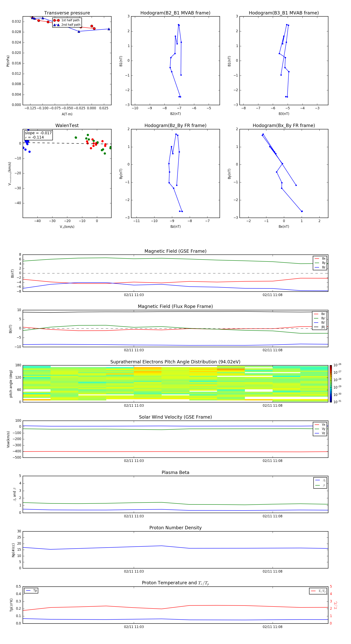Click the "Tp(10^6K)" y-axis label
The image size is (351, 644).
tap(11, 605)
